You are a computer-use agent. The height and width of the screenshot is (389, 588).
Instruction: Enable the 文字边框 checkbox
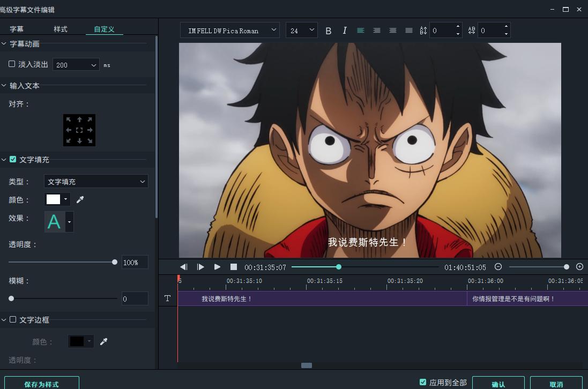coord(13,319)
